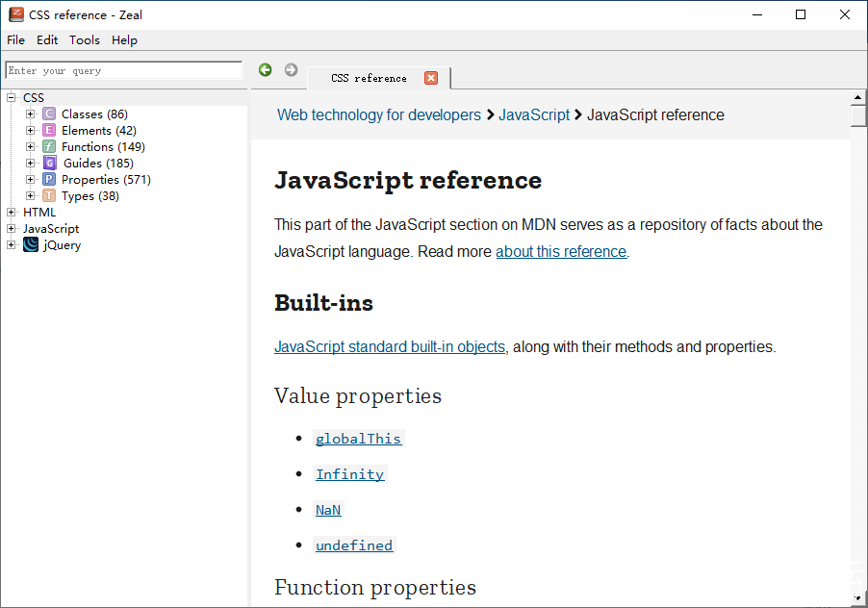The height and width of the screenshot is (608, 868).
Task: Expand the jQuery docset
Action: point(11,244)
